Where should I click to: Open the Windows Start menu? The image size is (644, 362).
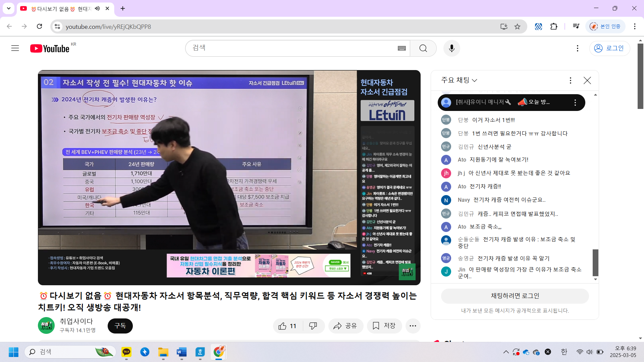tap(13, 352)
